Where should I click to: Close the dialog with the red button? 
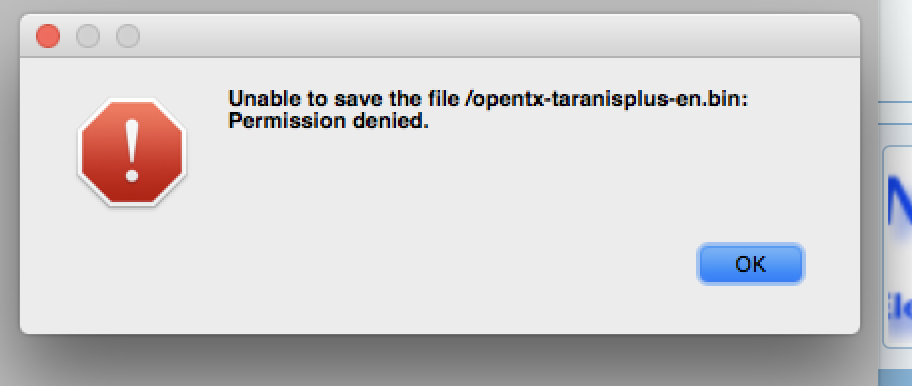pos(48,36)
